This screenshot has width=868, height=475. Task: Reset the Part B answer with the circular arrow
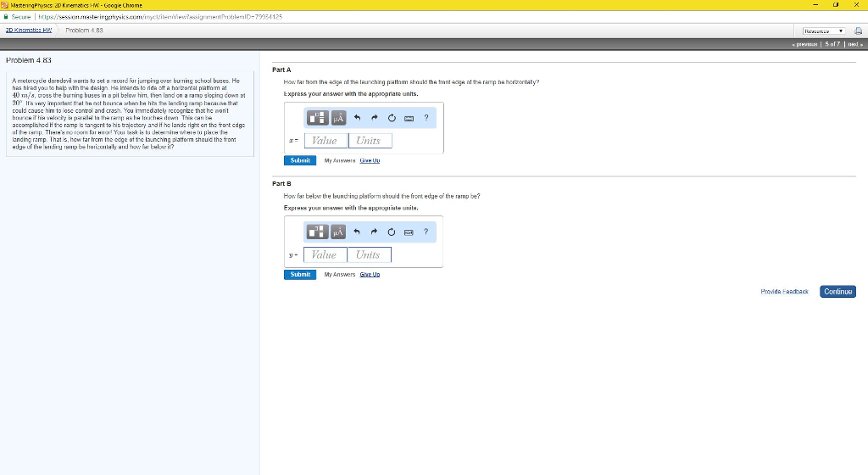391,232
